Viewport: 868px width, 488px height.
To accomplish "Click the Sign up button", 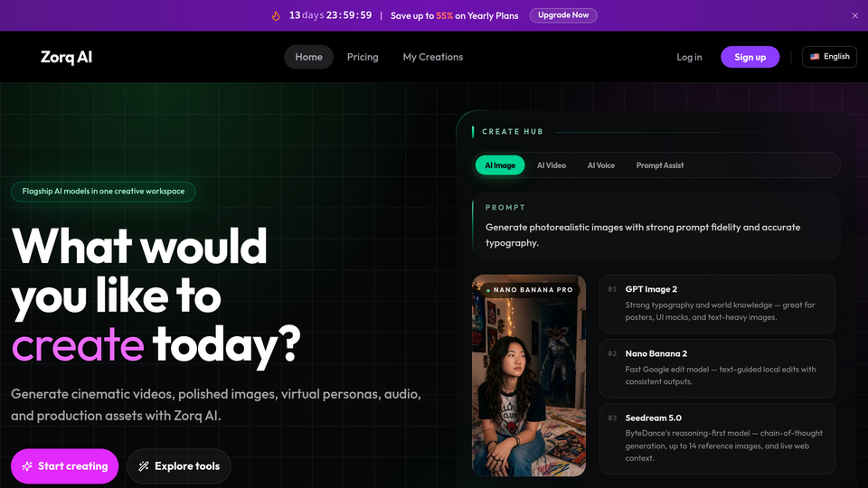I will coord(750,57).
